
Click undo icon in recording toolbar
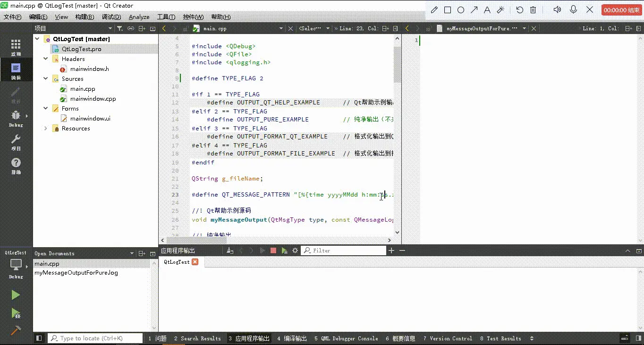[x=520, y=10]
